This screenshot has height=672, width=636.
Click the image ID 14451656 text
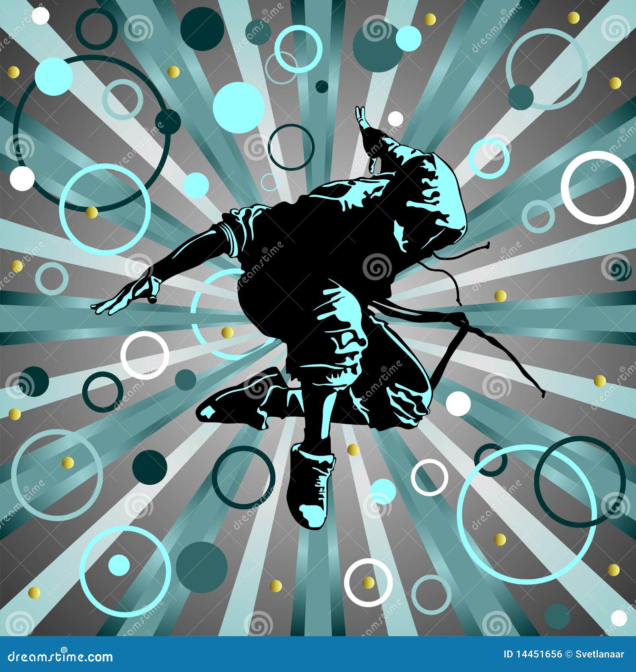533,654
